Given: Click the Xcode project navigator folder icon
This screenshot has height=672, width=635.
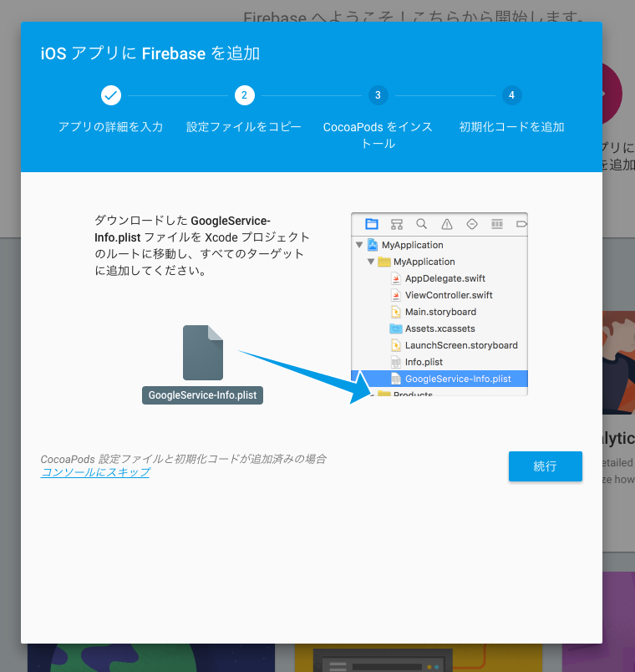Looking at the screenshot, I should pyautogui.click(x=372, y=224).
